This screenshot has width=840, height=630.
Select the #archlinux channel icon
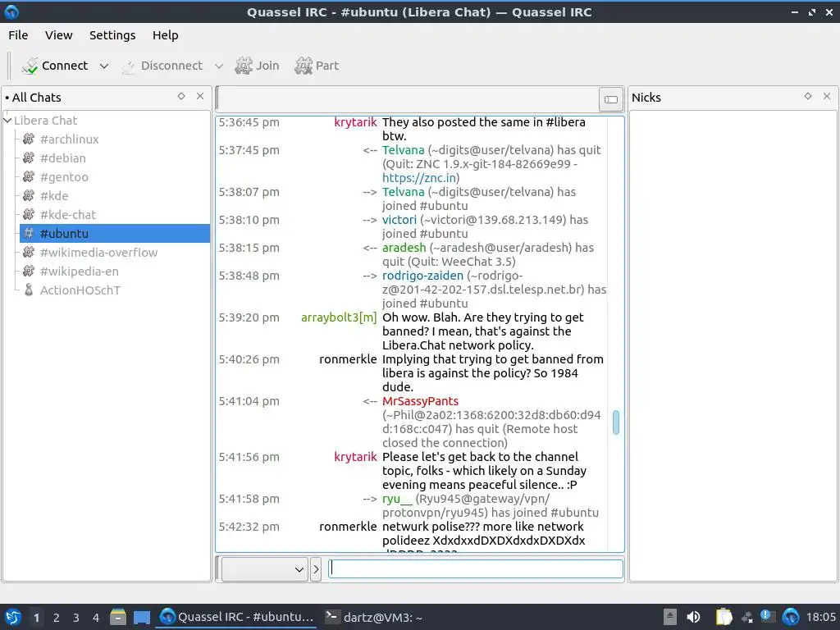click(x=29, y=139)
